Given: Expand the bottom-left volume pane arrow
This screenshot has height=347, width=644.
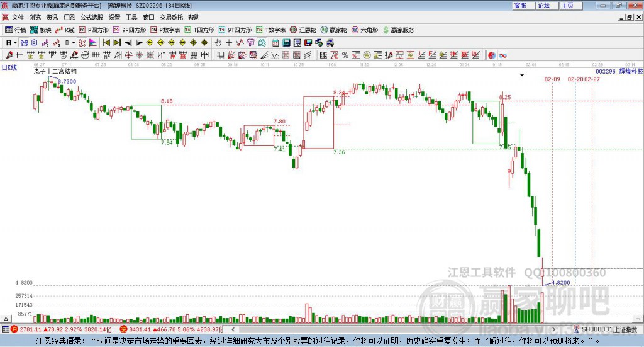Looking at the screenshot, I should coord(6,319).
